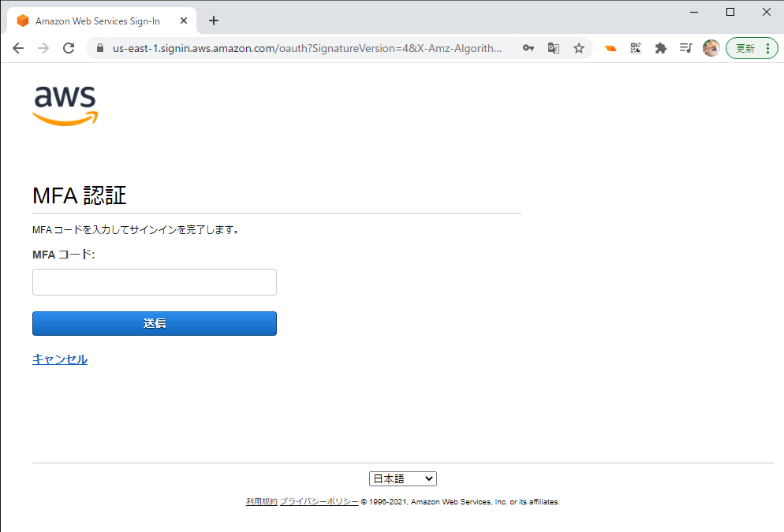This screenshot has height=532, width=784.
Task: Click the padlock site info icon
Action: [100, 48]
